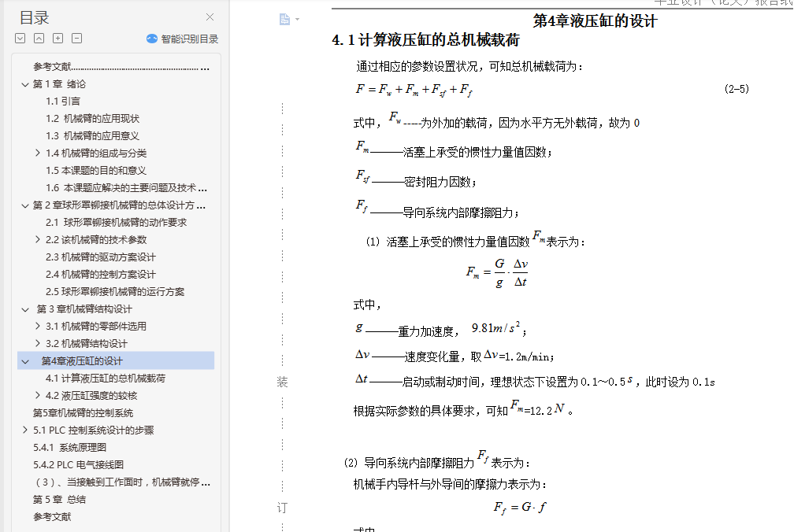The width and height of the screenshot is (794, 532).
Task: Click the expand-all-levels icon under 目录
Action: 20,39
